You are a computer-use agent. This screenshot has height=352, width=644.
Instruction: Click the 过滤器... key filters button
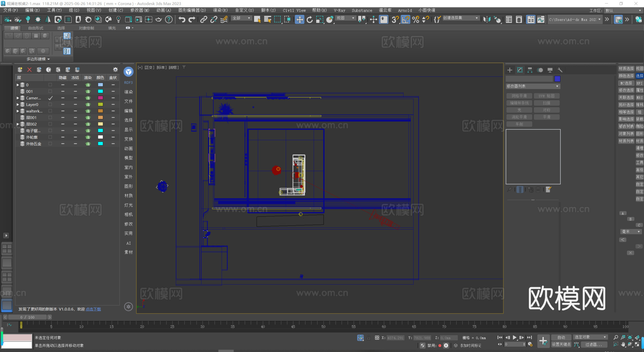click(x=594, y=344)
